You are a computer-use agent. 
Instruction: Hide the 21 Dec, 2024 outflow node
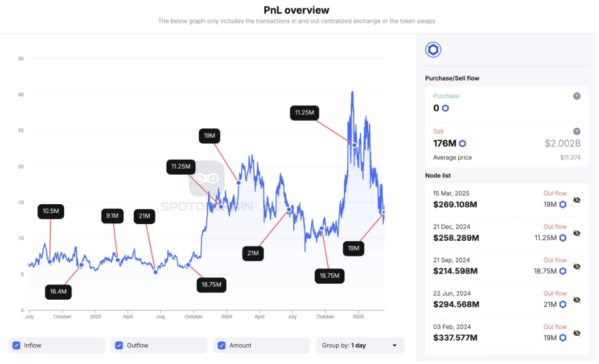(x=577, y=234)
